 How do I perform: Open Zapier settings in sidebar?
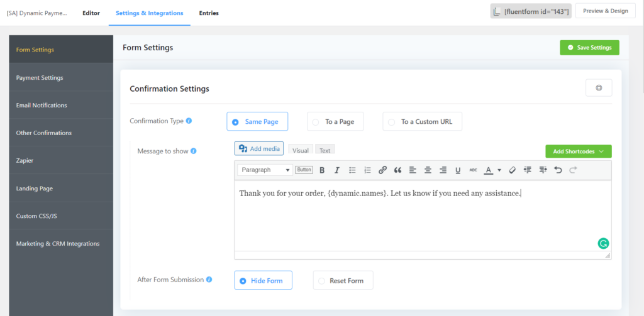[61, 160]
